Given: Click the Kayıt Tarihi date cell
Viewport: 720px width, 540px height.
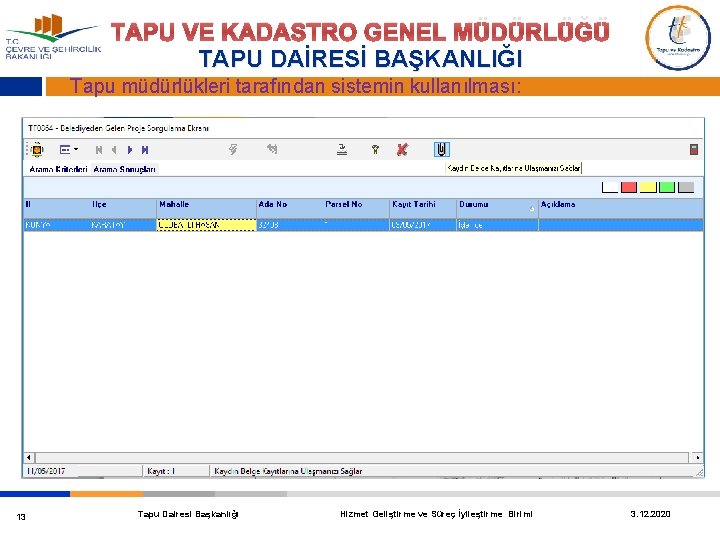Looking at the screenshot, I should [x=423, y=225].
